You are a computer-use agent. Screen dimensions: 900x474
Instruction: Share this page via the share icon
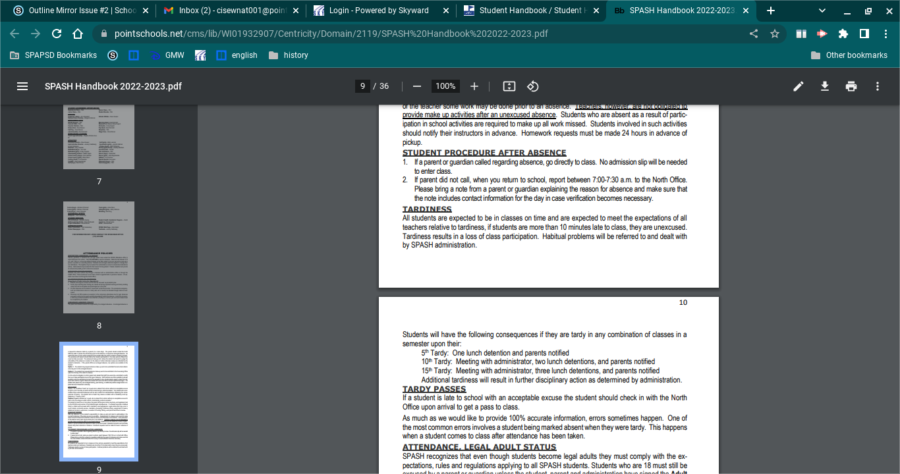click(x=754, y=34)
